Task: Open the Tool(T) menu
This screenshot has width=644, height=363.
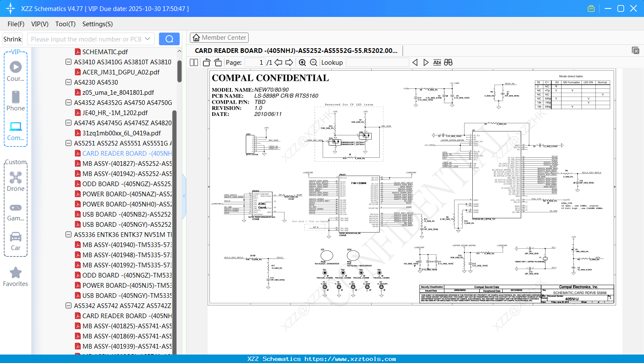Action: pos(66,24)
